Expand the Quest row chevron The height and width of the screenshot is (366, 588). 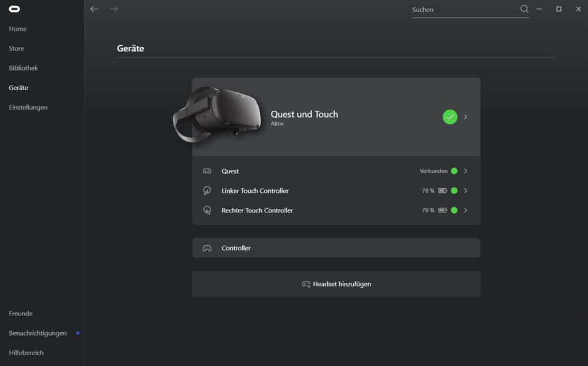pyautogui.click(x=466, y=171)
